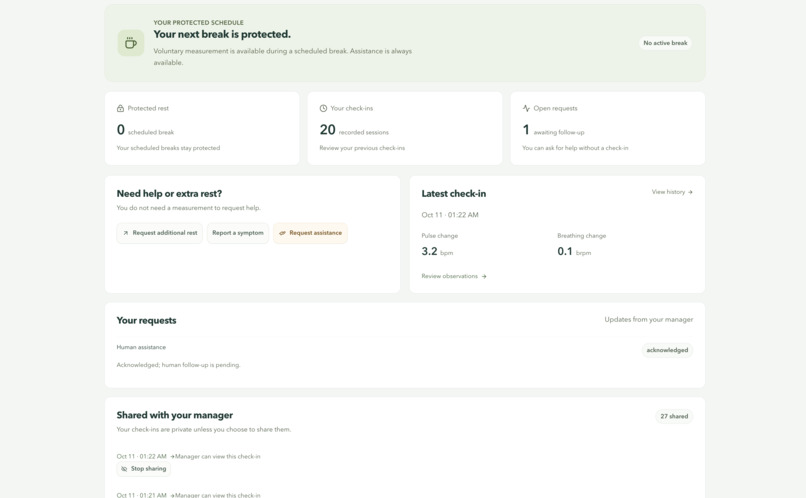Click the acknowledged status badge
Image resolution: width=806 pixels, height=498 pixels.
click(x=667, y=350)
